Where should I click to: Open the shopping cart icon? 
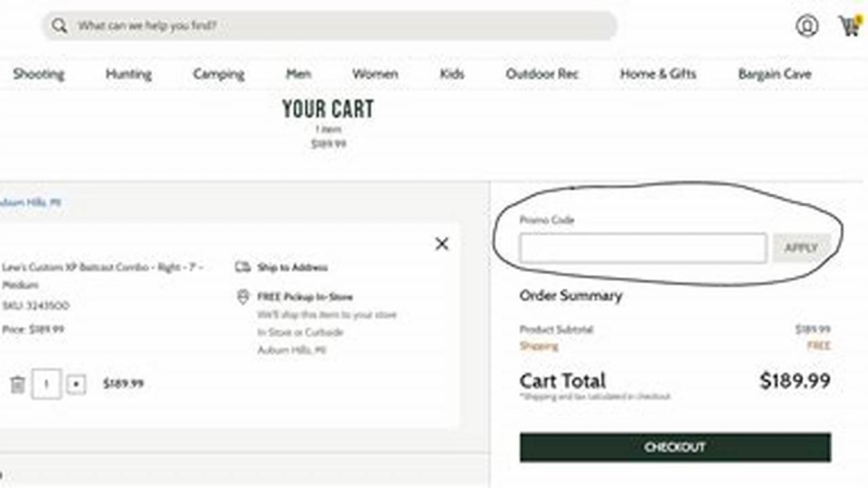[x=848, y=26]
